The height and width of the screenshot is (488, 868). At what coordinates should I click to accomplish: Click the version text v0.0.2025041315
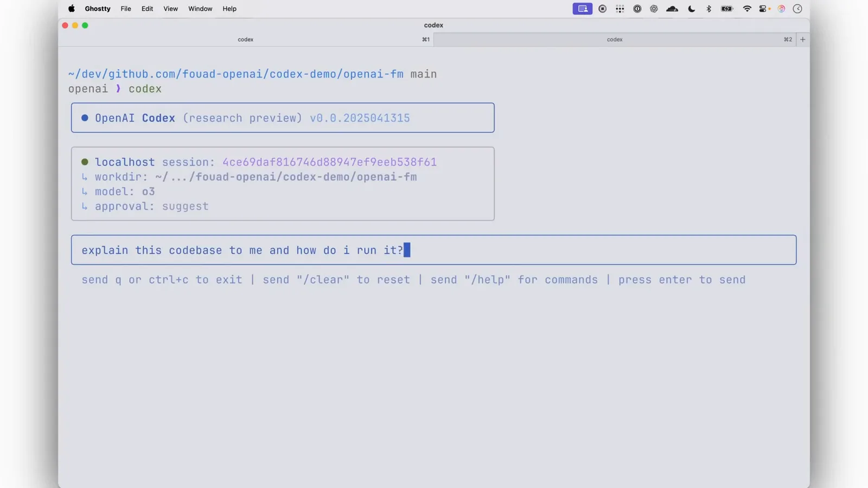(360, 118)
